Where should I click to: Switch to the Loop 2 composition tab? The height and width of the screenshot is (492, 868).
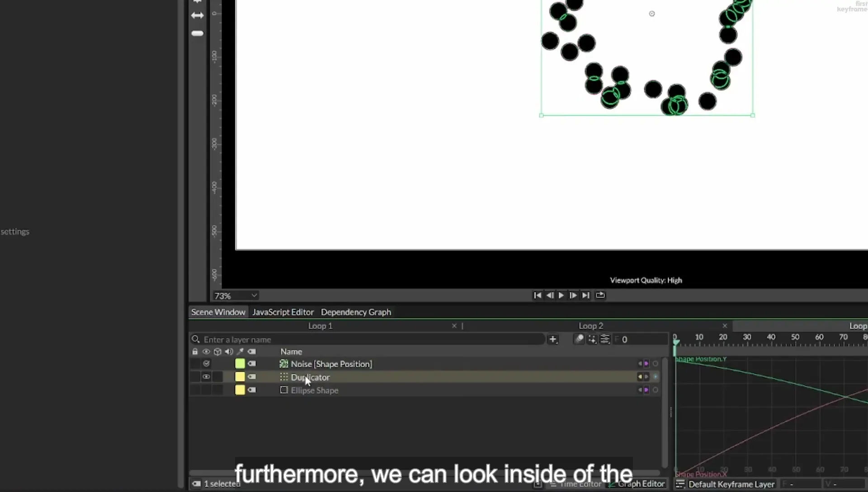(591, 326)
